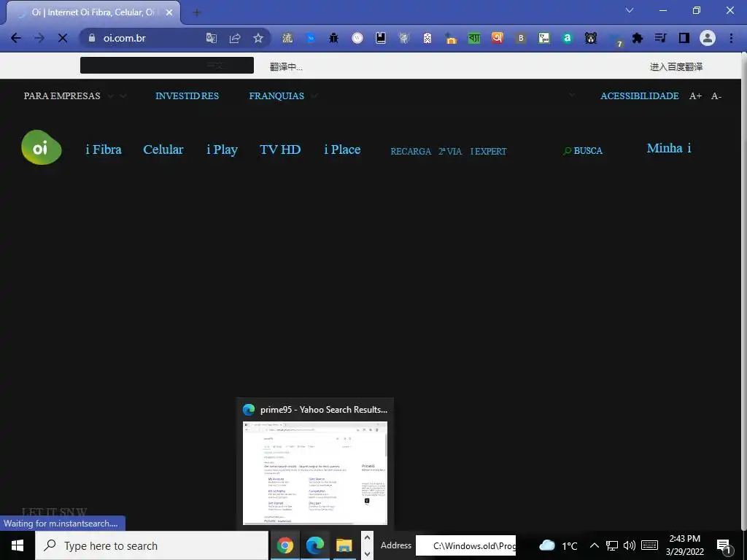The image size is (747, 560).
Task: Open the INVESTIDORES link
Action: click(x=187, y=96)
